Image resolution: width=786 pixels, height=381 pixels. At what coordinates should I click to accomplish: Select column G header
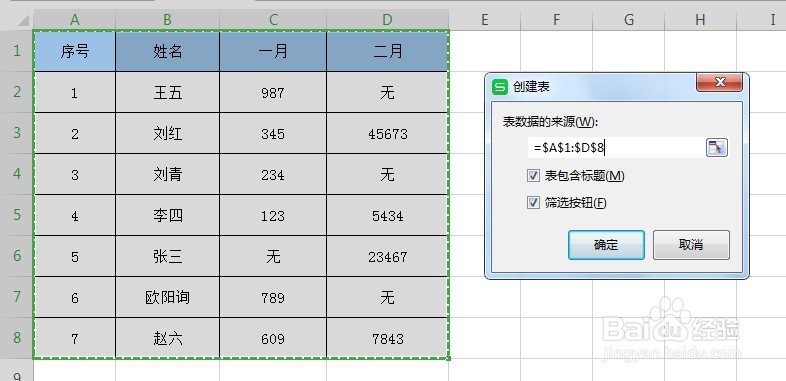(x=629, y=20)
